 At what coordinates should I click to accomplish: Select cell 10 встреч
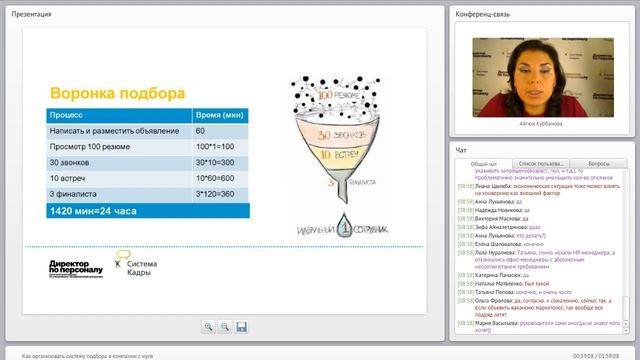(119, 178)
